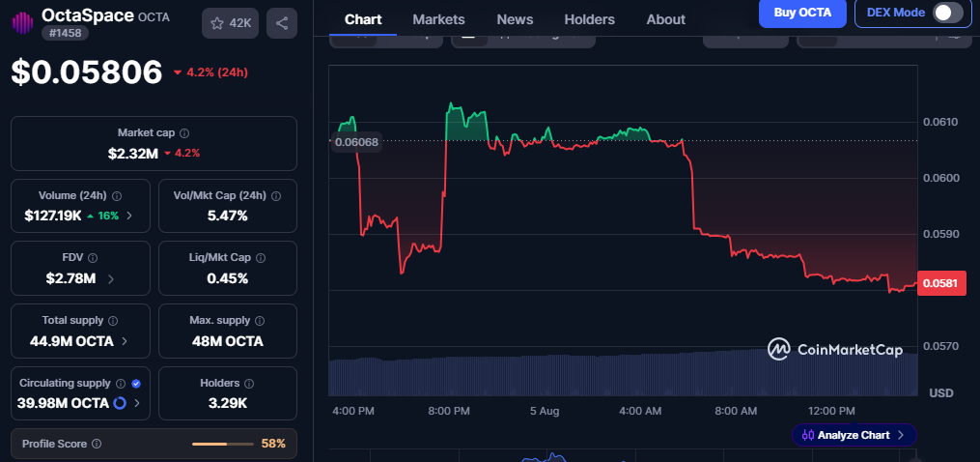Click the 16% volume change indicator
The width and height of the screenshot is (980, 462).
[x=102, y=216]
